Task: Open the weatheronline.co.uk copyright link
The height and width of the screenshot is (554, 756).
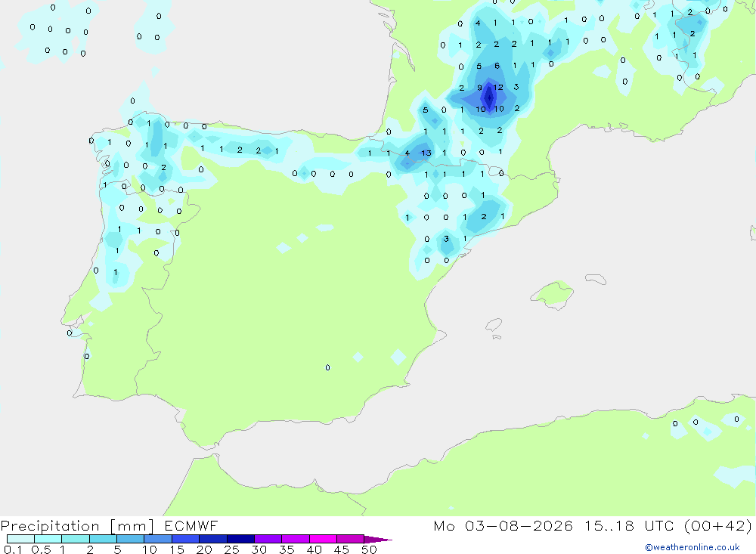Action: coord(692,547)
